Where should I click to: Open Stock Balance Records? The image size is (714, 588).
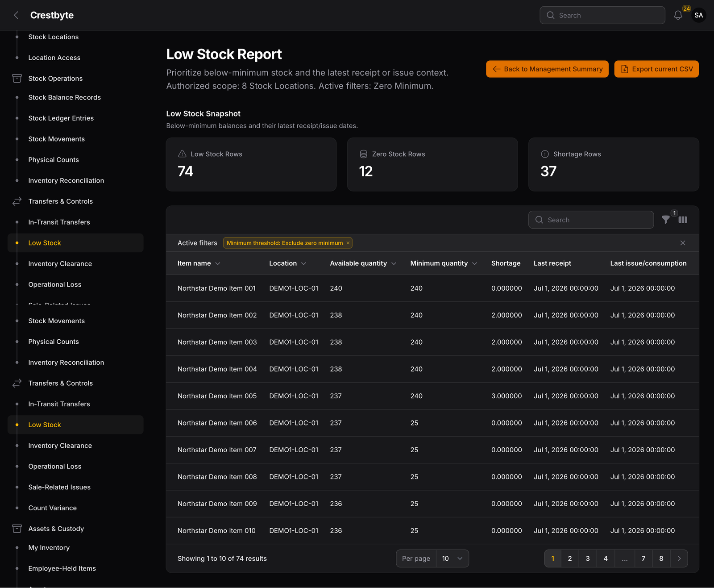pyautogui.click(x=65, y=97)
